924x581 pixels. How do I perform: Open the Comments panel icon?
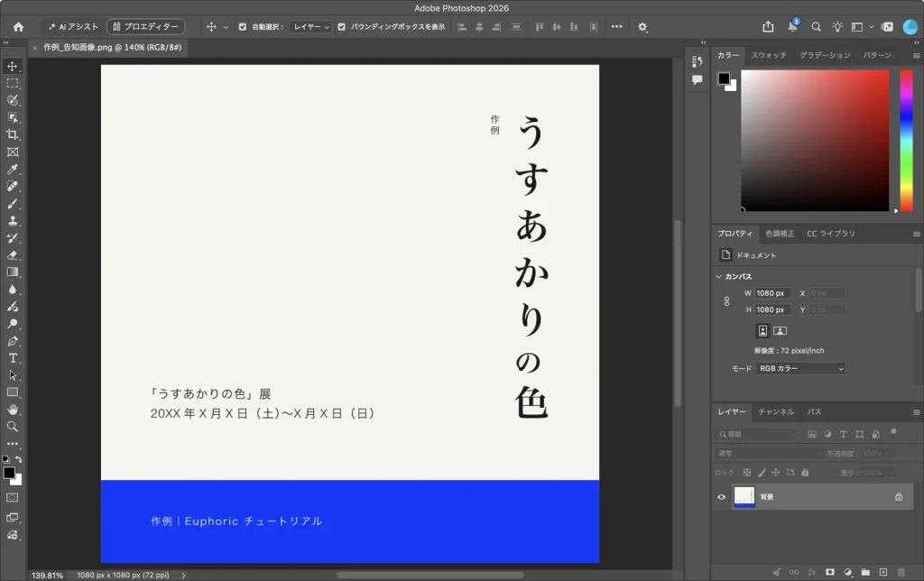698,80
